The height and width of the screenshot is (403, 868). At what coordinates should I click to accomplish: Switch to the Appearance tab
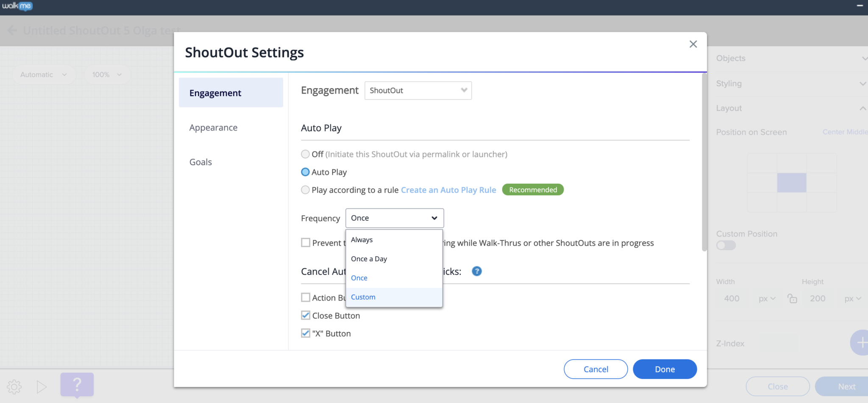coord(213,127)
